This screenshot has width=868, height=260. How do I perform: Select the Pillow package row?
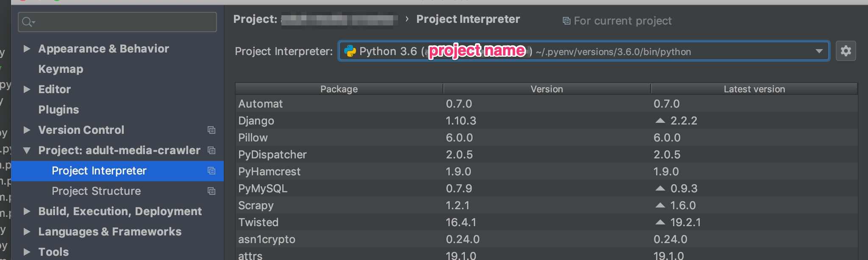(x=546, y=138)
